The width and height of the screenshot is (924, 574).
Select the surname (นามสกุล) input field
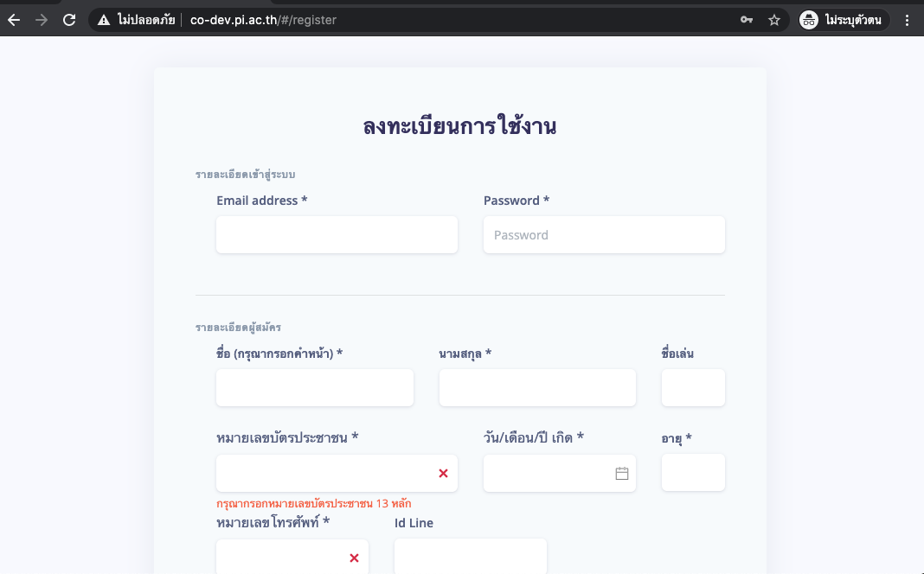pyautogui.click(x=537, y=388)
